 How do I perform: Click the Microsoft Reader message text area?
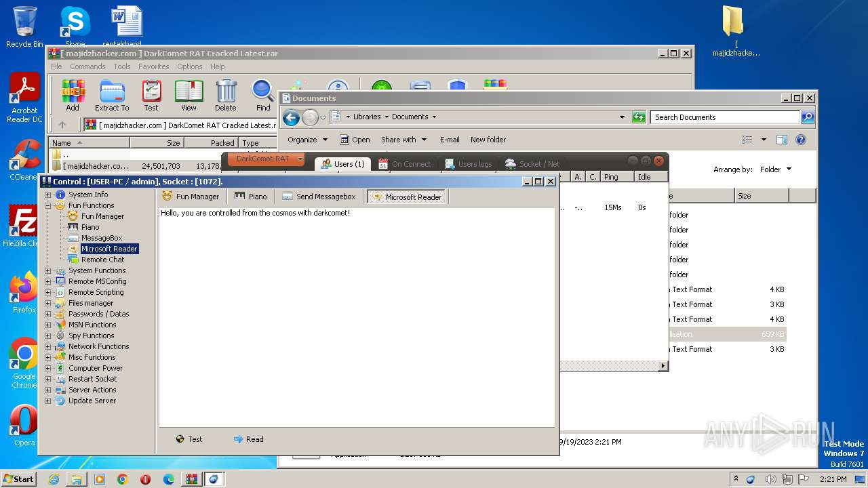(357, 317)
